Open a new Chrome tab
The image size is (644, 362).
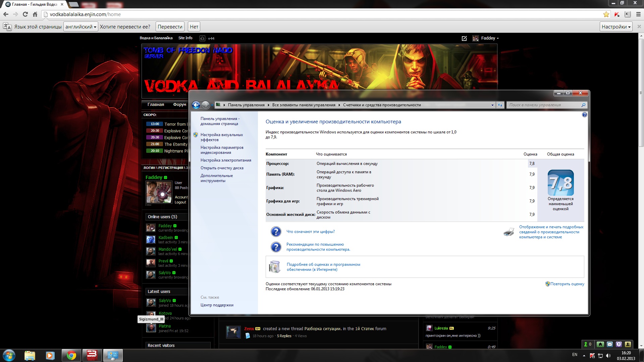(73, 4)
